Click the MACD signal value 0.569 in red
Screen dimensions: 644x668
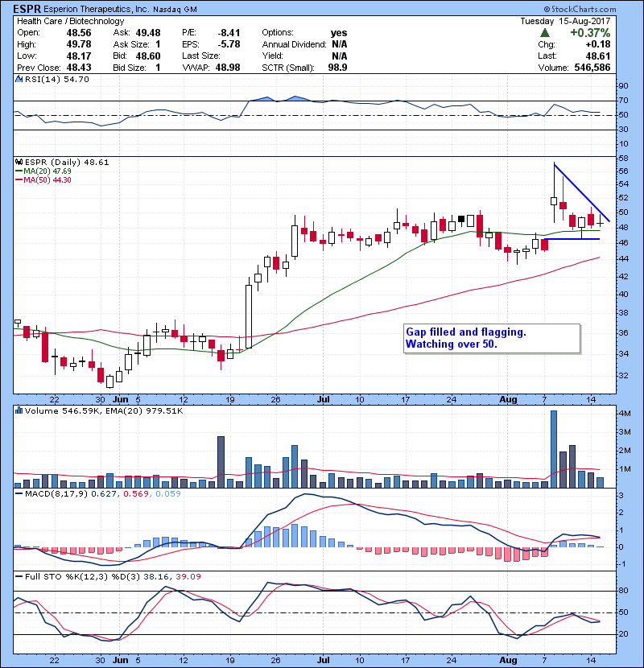point(136,494)
